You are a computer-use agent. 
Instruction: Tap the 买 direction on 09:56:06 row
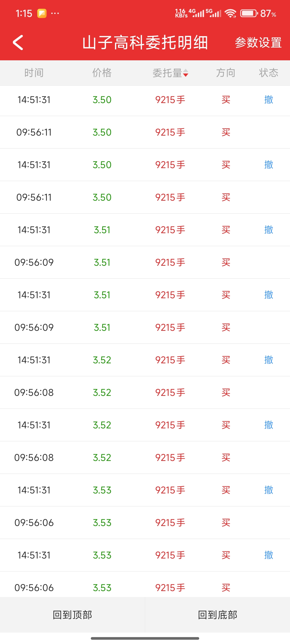coord(225,522)
